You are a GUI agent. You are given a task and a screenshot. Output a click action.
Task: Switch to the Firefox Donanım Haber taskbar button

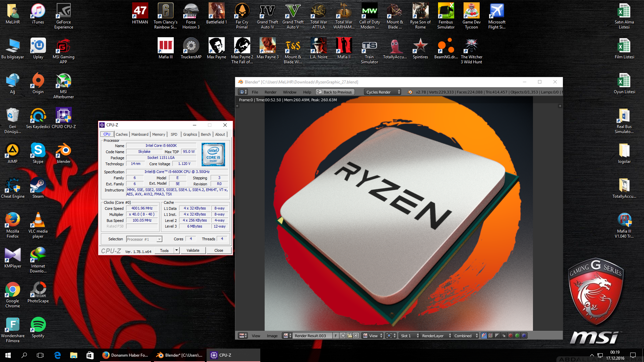pos(126,355)
